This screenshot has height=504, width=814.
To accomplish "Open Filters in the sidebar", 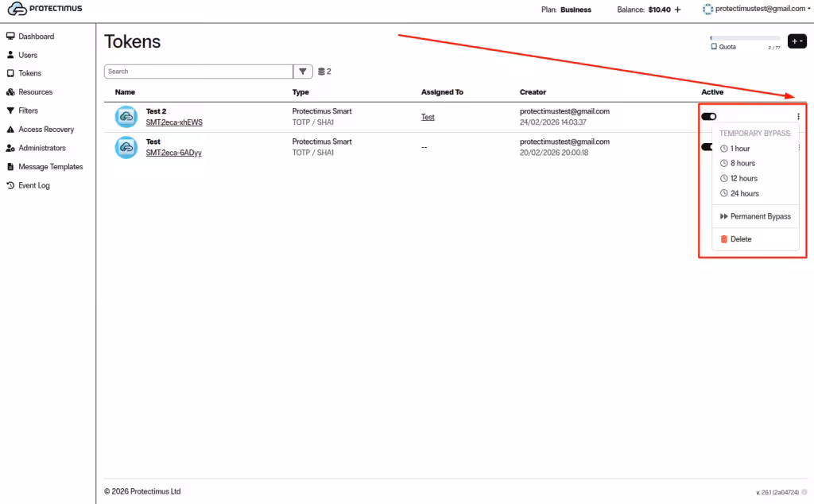I will click(x=28, y=110).
